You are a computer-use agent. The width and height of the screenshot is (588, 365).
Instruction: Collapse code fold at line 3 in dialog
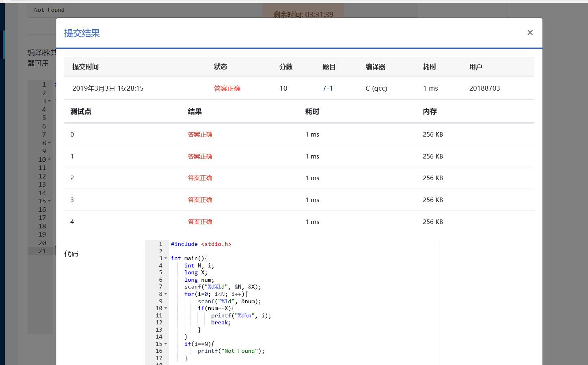[x=166, y=258]
